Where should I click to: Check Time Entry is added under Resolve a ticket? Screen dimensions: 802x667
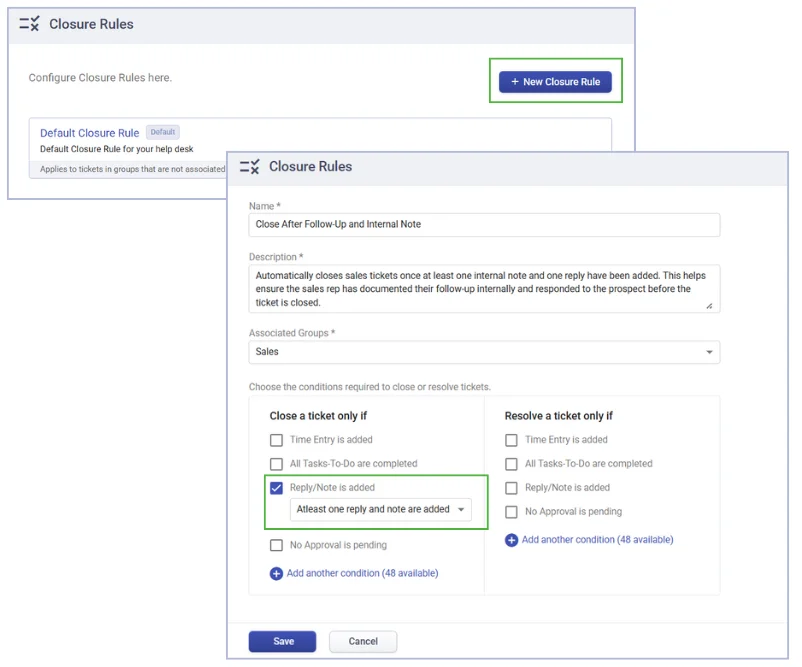512,440
